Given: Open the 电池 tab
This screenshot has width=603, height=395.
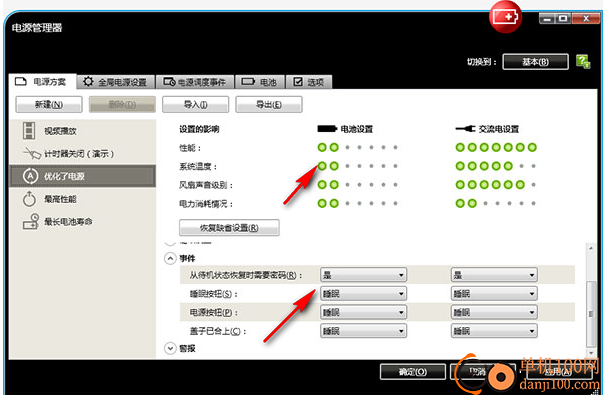Looking at the screenshot, I should [x=260, y=82].
